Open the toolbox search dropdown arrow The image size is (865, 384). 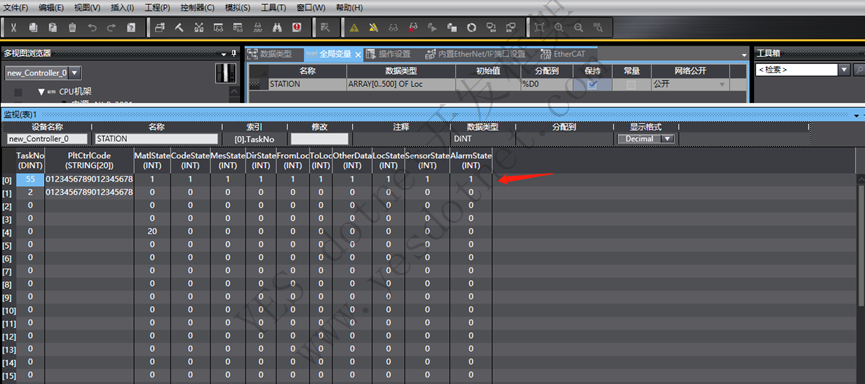point(844,70)
